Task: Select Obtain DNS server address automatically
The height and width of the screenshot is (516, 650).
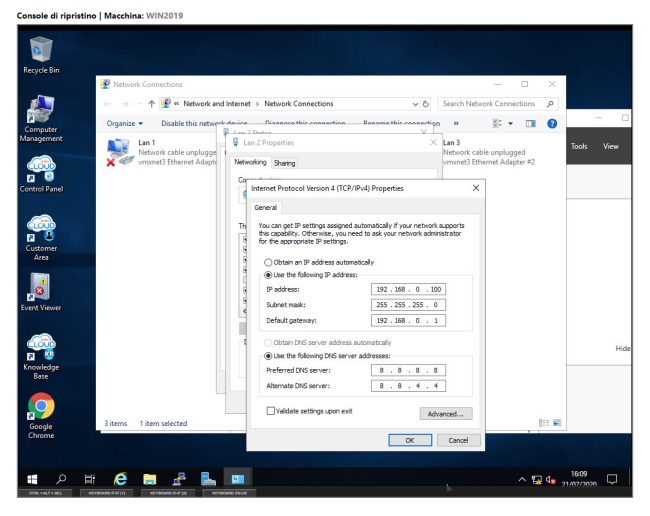Action: pos(268,342)
